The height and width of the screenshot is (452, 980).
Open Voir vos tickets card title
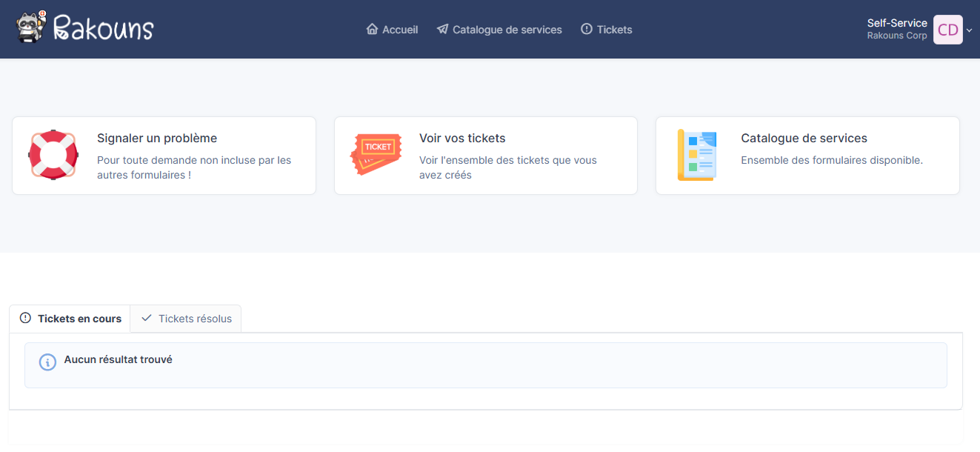tap(462, 138)
